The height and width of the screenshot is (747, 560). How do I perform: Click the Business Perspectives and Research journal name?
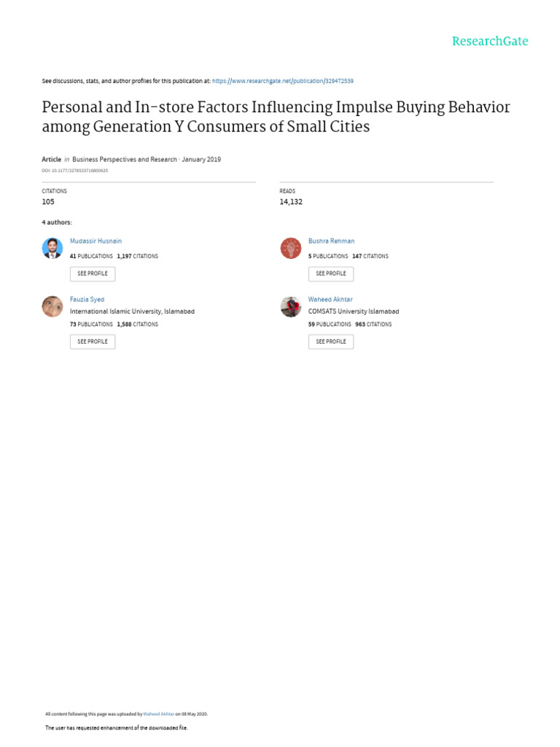125,159
